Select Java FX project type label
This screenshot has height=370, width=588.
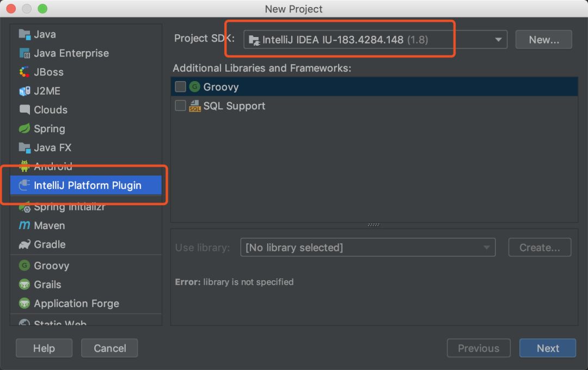point(52,147)
